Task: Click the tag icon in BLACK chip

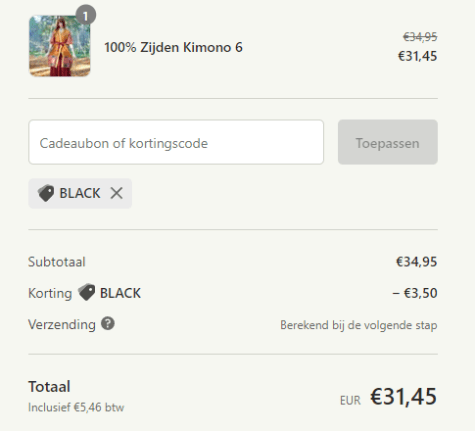Action: tap(46, 193)
